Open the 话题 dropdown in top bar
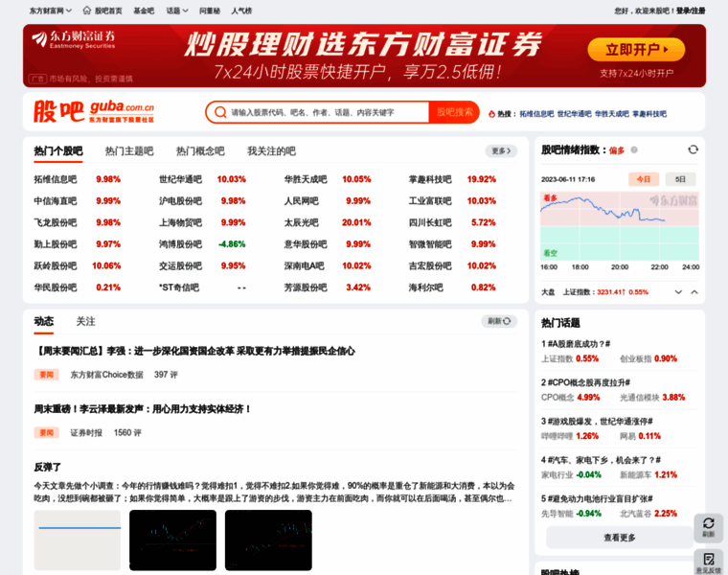This screenshot has width=728, height=575. (177, 11)
